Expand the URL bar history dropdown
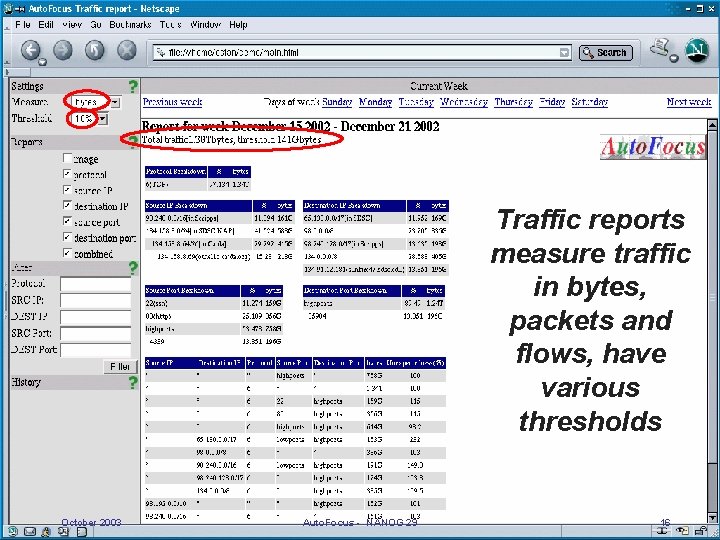The image size is (720, 540). point(565,52)
